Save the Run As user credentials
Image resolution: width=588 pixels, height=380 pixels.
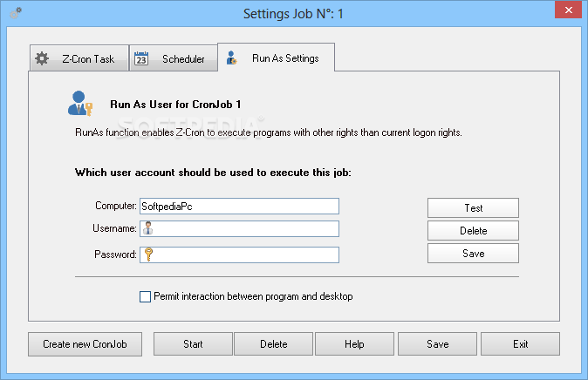(473, 254)
